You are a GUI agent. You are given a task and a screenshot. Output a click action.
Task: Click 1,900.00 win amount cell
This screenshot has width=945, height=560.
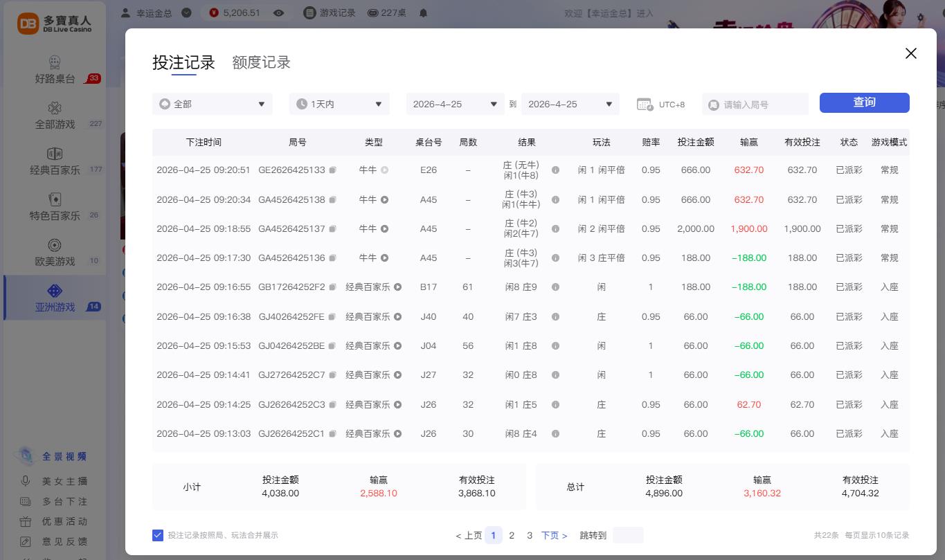pos(749,229)
